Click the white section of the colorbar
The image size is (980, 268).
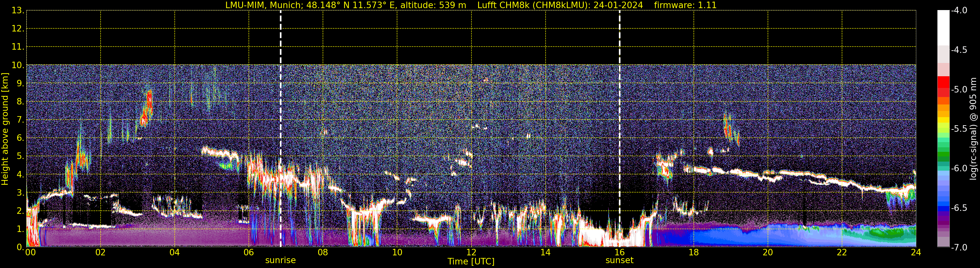[x=943, y=28]
